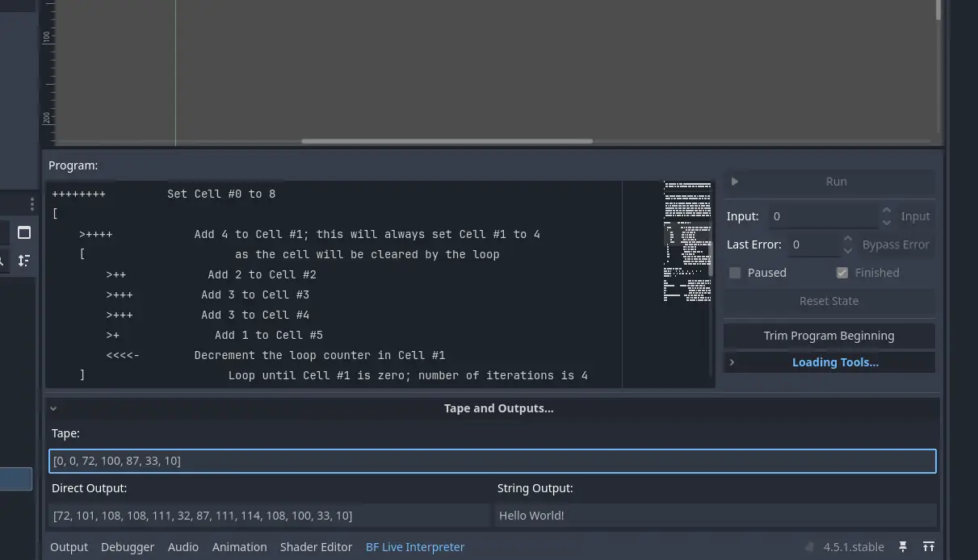This screenshot has width=978, height=560.
Task: Click the faded notification icon before version label
Action: (810, 547)
